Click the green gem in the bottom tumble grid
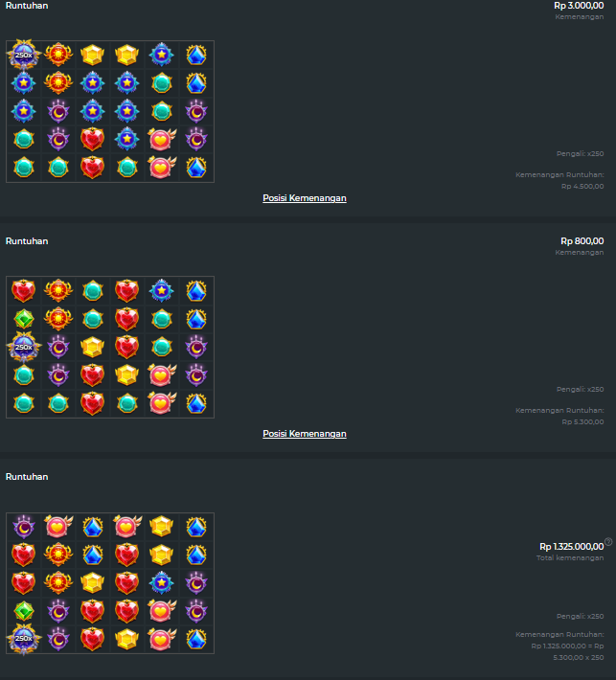The width and height of the screenshot is (616, 680). (23, 611)
